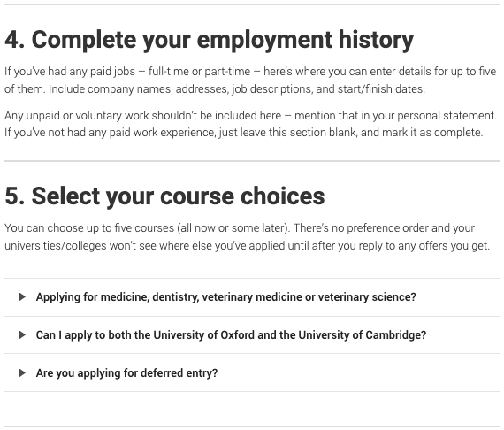Viewport: 504px width, 430px height.
Task: Click the '4. Complete your employment history' heading
Action: [x=209, y=40]
